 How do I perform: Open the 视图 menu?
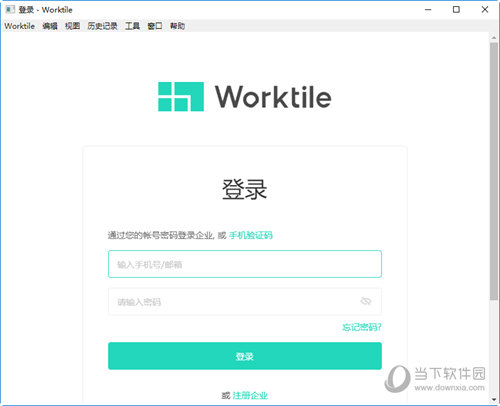click(72, 26)
